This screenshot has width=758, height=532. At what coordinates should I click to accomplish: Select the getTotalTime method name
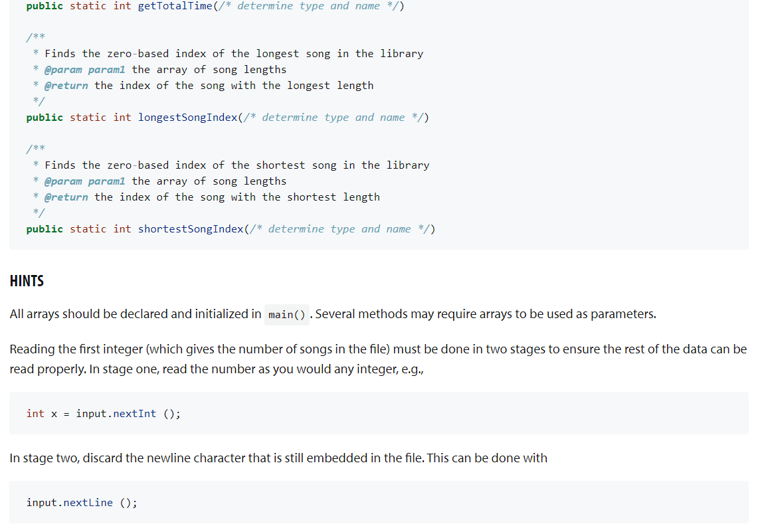coord(175,6)
